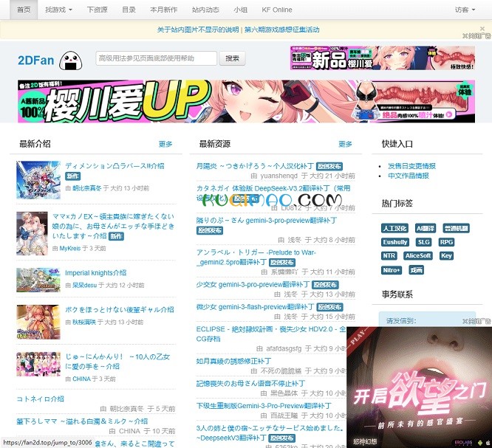Open the 中文作品情报 shortcut
Image resolution: width=492 pixels, height=448 pixels.
pos(409,176)
